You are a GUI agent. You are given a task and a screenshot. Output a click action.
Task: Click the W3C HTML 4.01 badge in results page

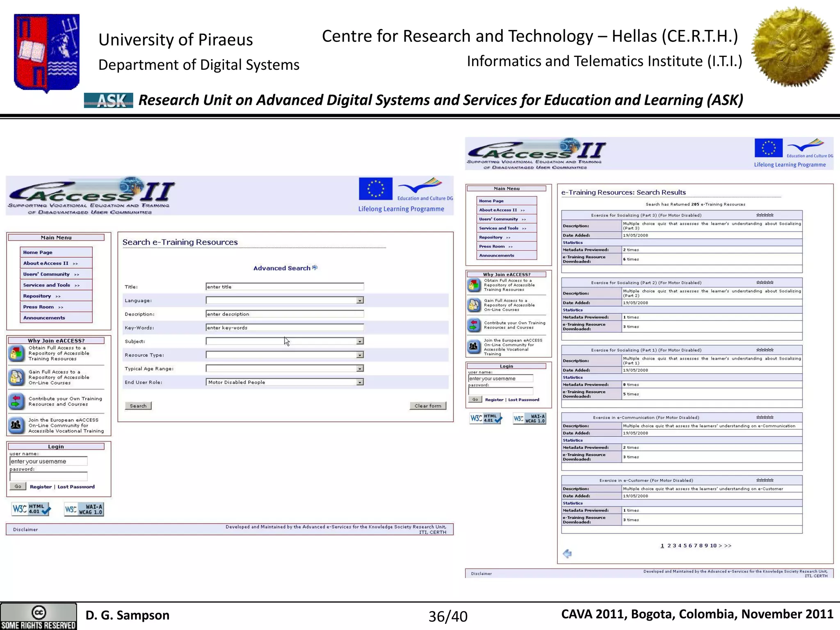click(x=486, y=418)
